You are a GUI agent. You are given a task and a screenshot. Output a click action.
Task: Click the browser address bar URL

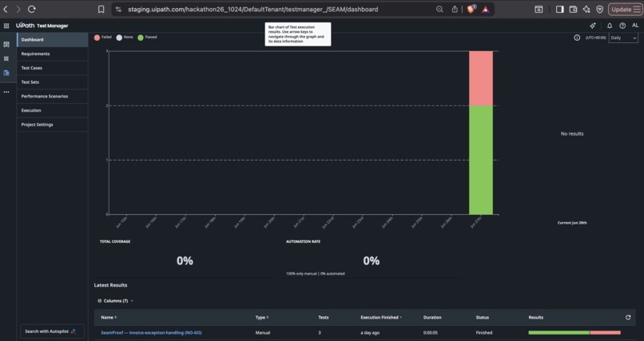[x=253, y=9]
